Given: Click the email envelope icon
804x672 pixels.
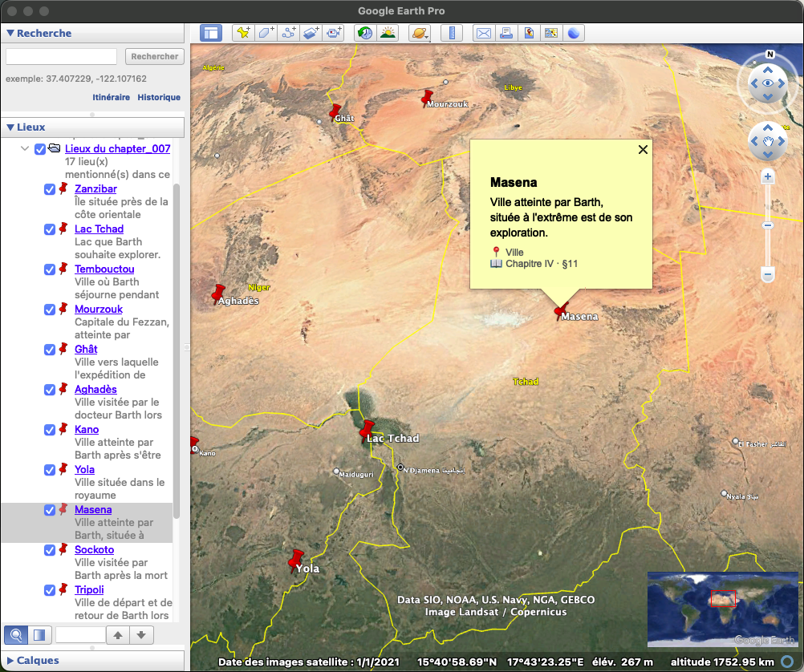Looking at the screenshot, I should coord(483,33).
